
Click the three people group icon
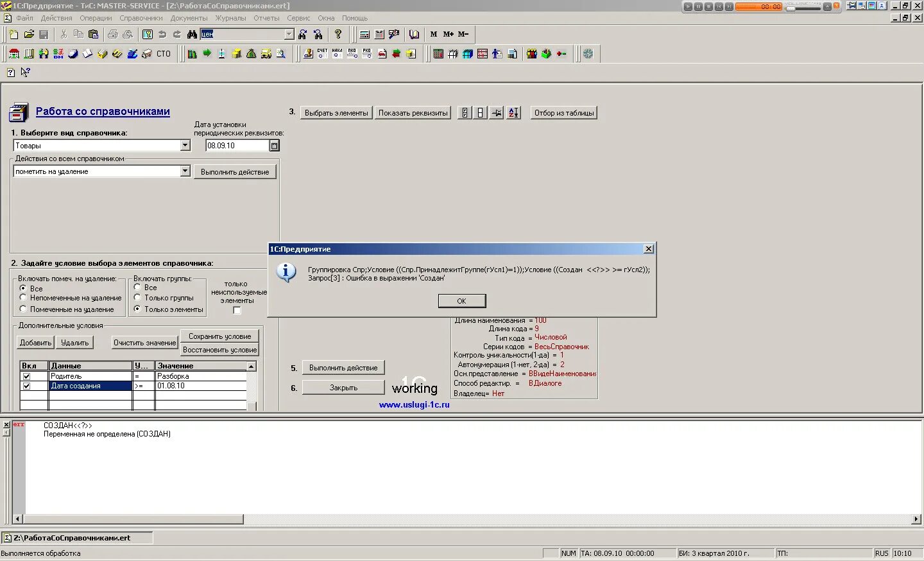[531, 54]
